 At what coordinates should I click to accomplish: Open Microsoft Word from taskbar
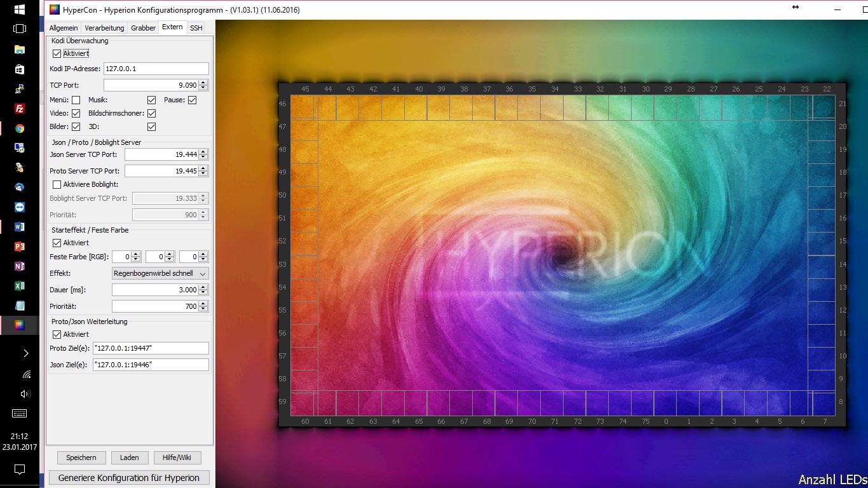(20, 227)
